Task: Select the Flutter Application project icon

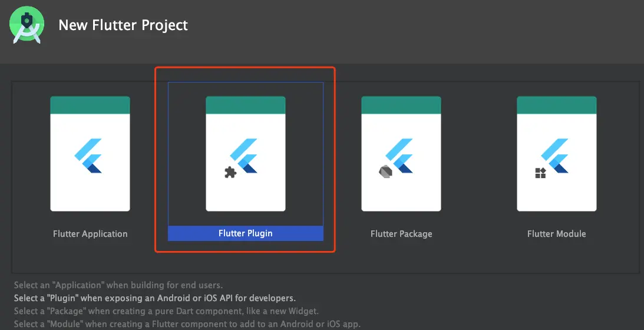Action: click(90, 154)
